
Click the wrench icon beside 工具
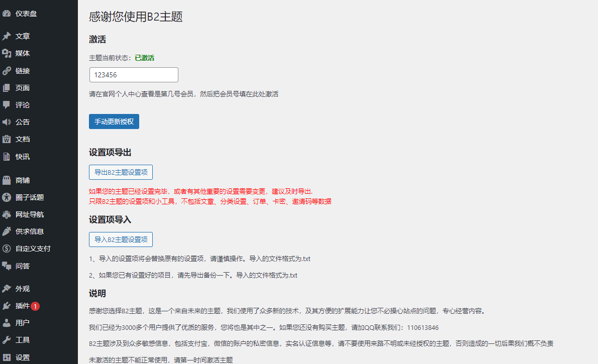pos(7,340)
